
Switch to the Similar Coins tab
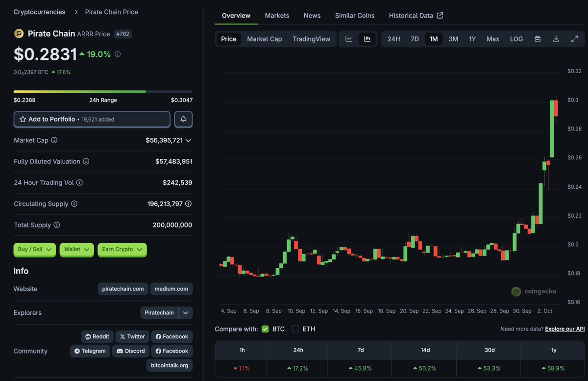coord(355,16)
